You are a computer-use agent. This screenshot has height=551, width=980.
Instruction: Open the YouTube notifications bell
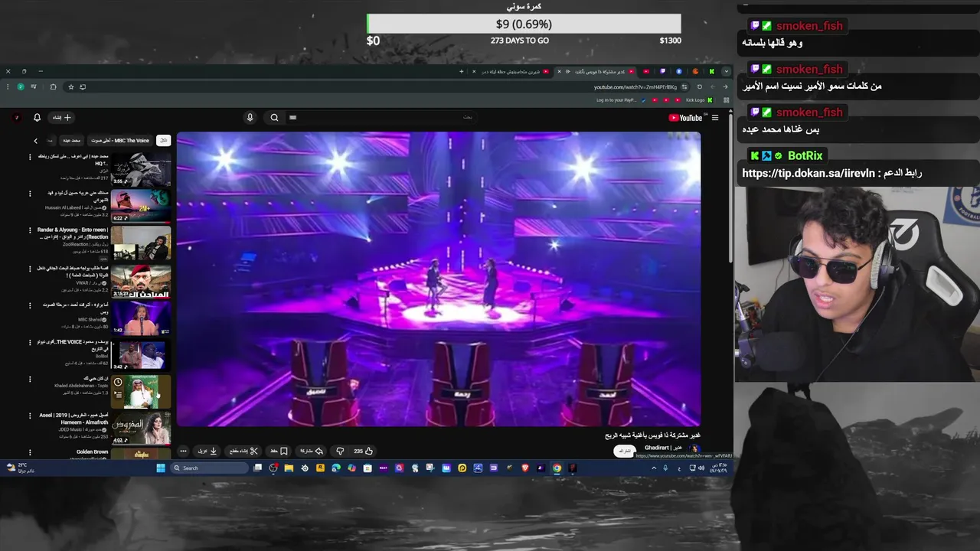(37, 117)
